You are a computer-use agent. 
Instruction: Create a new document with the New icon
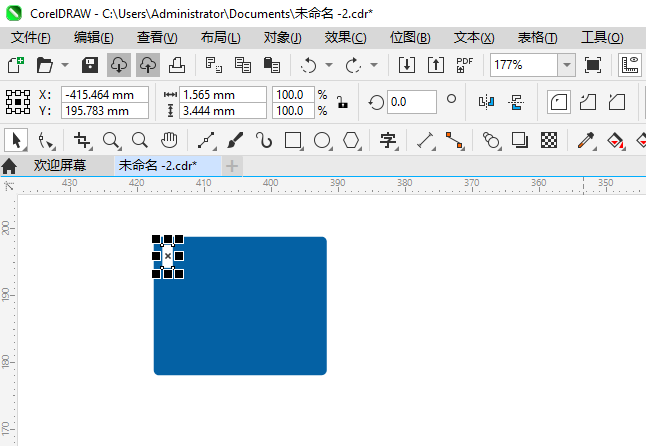pyautogui.click(x=16, y=65)
